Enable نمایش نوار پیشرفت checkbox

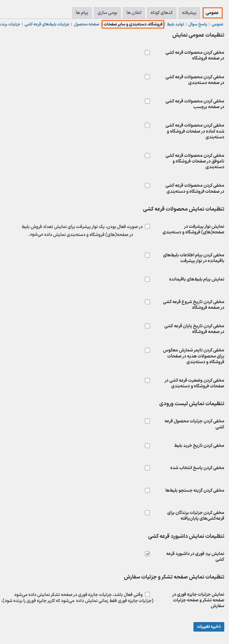tap(147, 227)
